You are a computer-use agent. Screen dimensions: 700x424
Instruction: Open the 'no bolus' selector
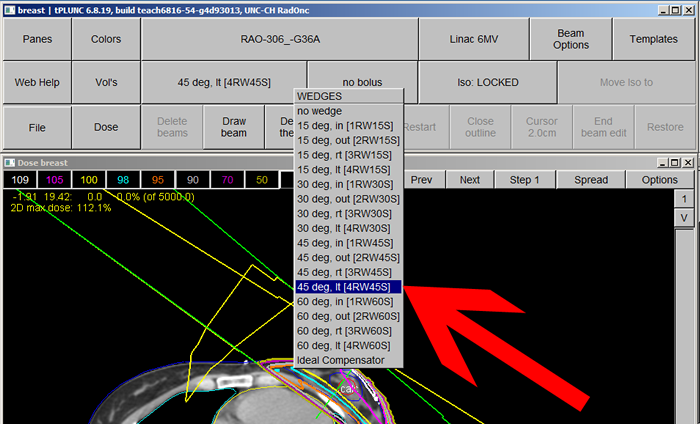click(361, 82)
